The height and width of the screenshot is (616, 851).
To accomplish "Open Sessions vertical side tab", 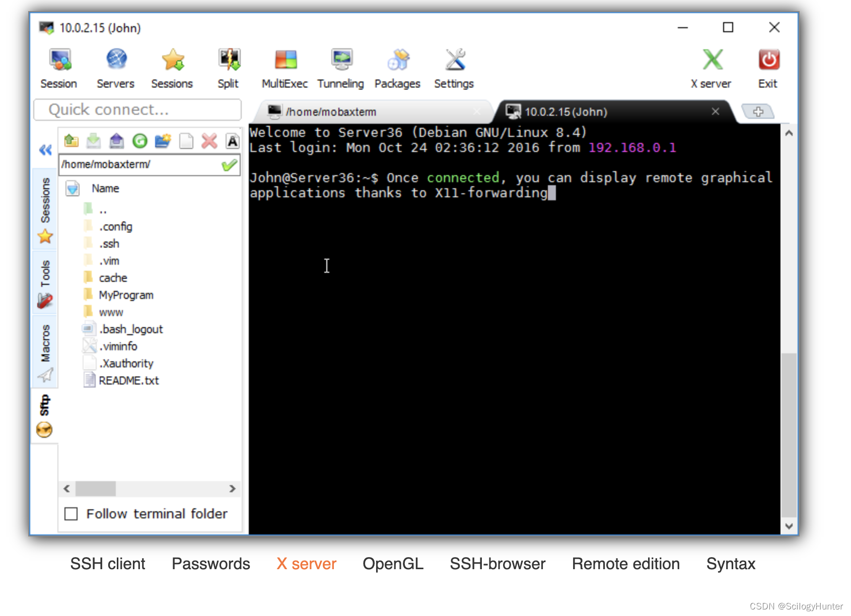I will (x=45, y=209).
